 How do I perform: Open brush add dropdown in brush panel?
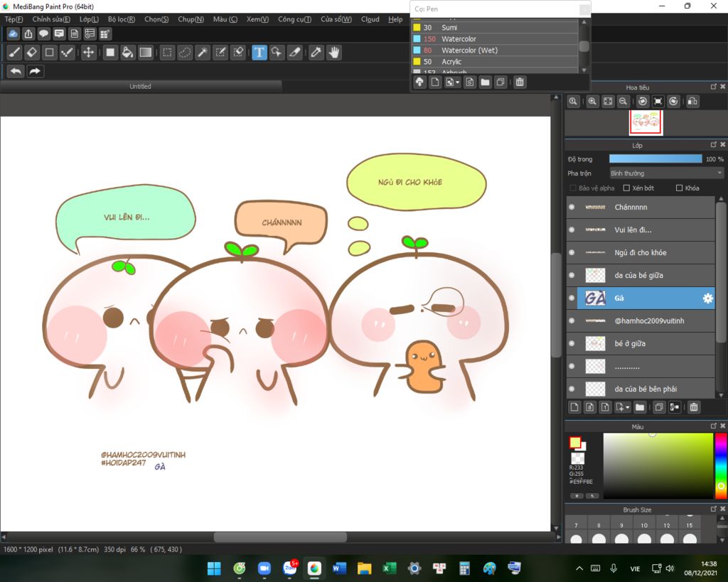pyautogui.click(x=457, y=82)
